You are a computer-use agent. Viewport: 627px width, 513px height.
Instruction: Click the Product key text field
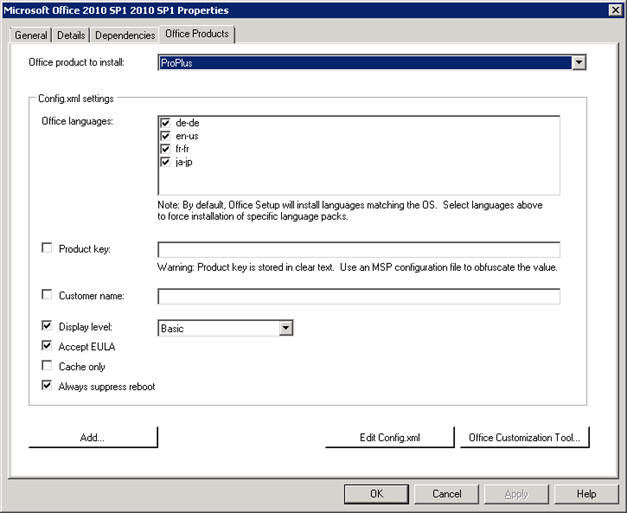point(359,250)
